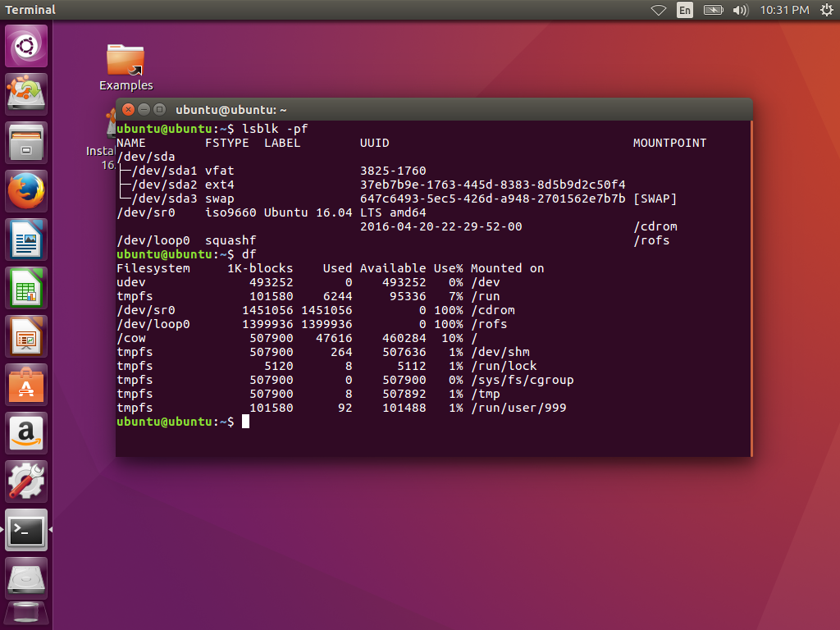
Task: Launch Firefox web browser
Action: tap(26, 191)
